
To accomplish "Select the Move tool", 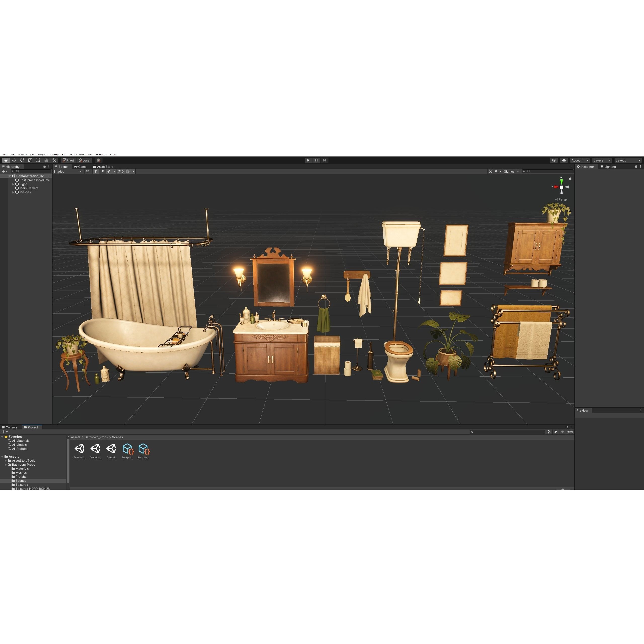I will pyautogui.click(x=14, y=160).
